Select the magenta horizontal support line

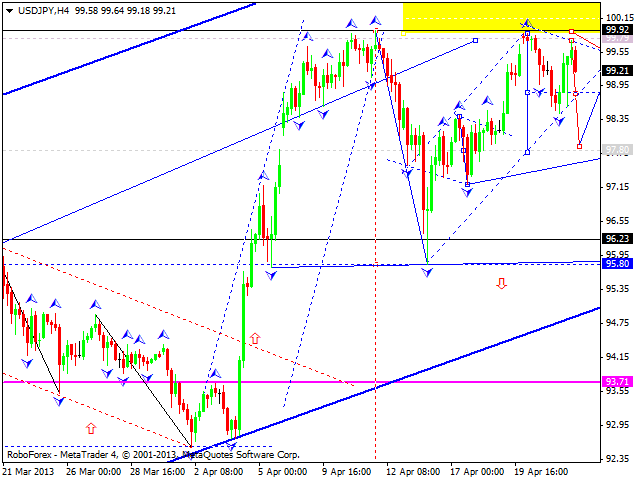(x=300, y=382)
